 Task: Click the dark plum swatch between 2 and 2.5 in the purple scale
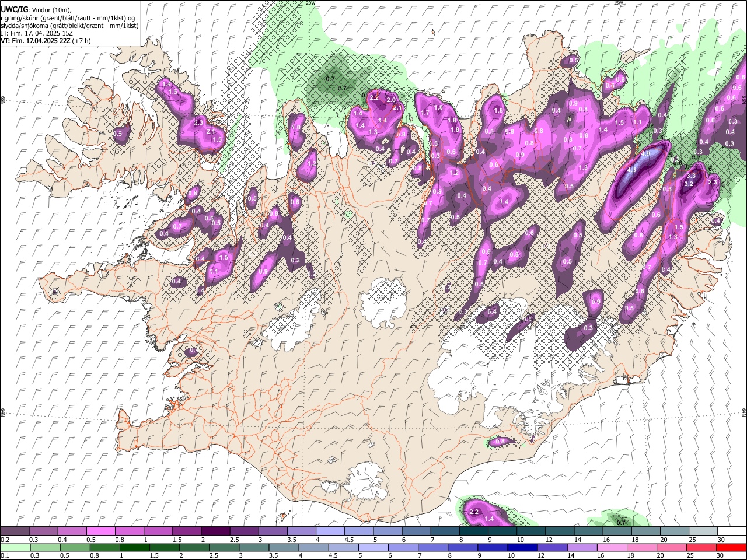pos(215,531)
